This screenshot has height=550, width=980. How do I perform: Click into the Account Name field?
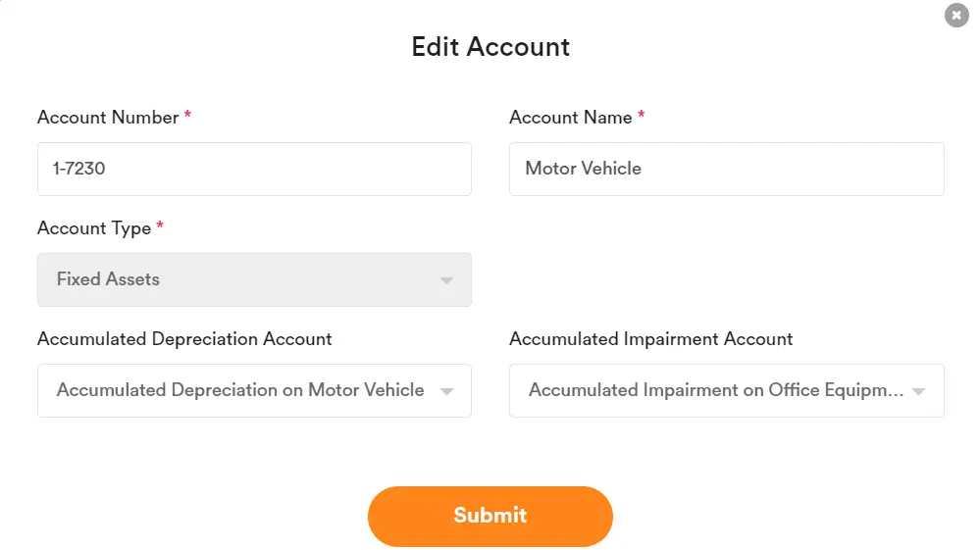point(726,169)
